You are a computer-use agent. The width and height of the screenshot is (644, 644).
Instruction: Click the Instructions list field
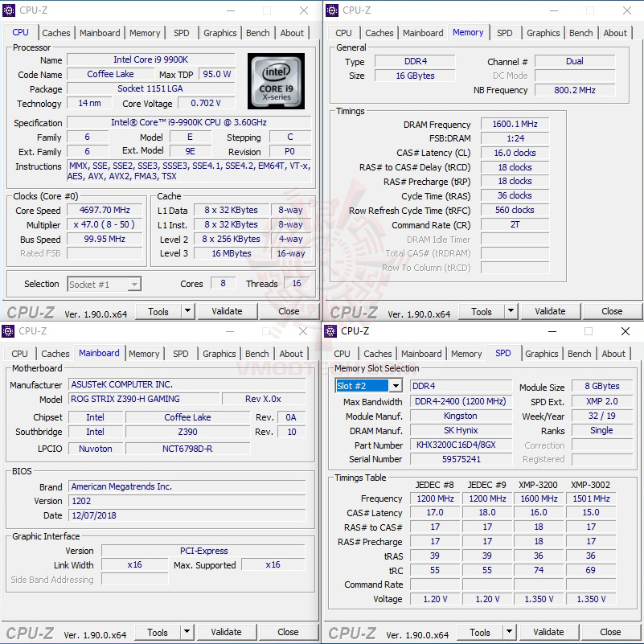click(x=189, y=171)
